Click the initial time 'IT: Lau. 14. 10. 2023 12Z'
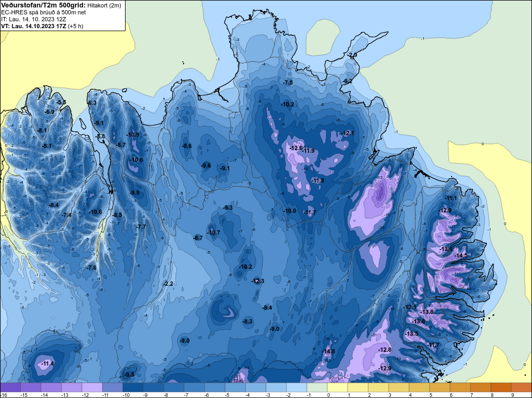 [x=34, y=19]
